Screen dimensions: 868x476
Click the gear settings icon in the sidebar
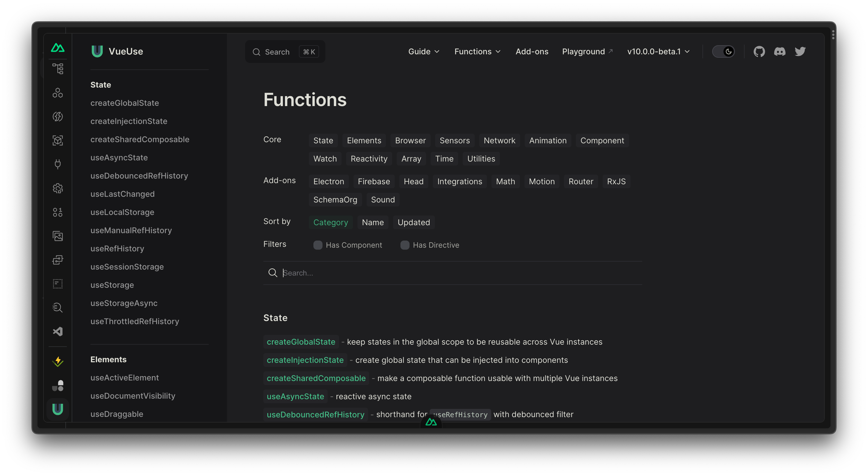pyautogui.click(x=58, y=188)
